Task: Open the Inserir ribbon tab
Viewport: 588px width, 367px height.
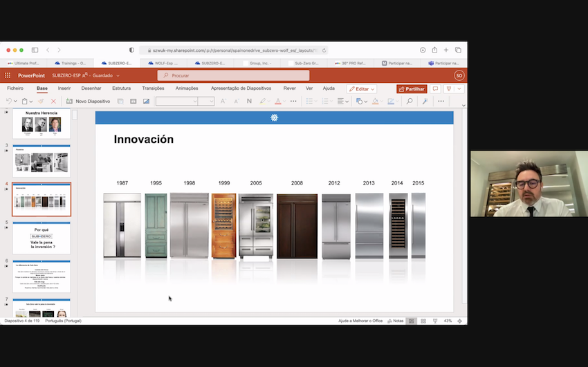Action: 64,88
